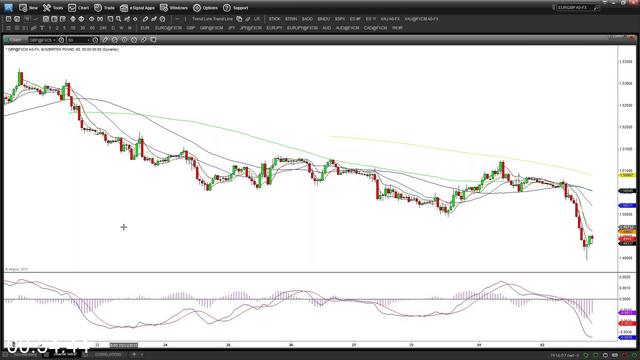Set chart interval to 240 minutes
The image size is (640, 360).
coord(103,28)
